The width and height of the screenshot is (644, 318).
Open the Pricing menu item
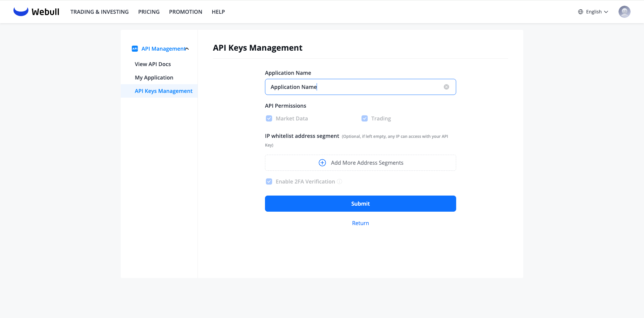click(x=149, y=12)
